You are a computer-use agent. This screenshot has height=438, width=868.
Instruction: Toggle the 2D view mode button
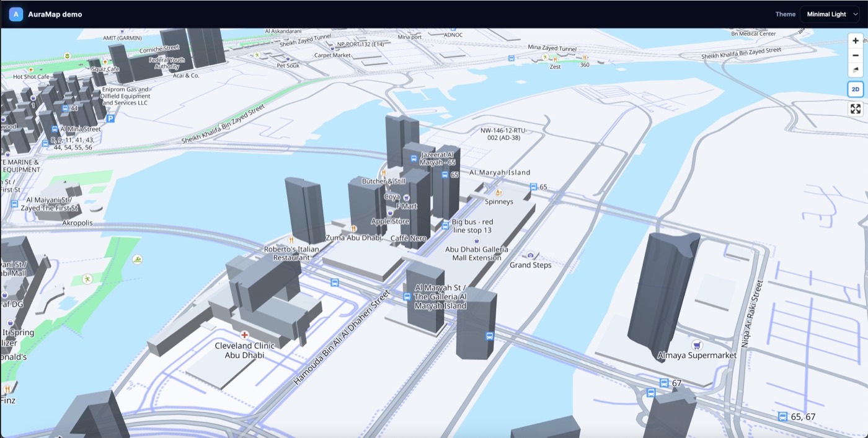click(x=856, y=89)
